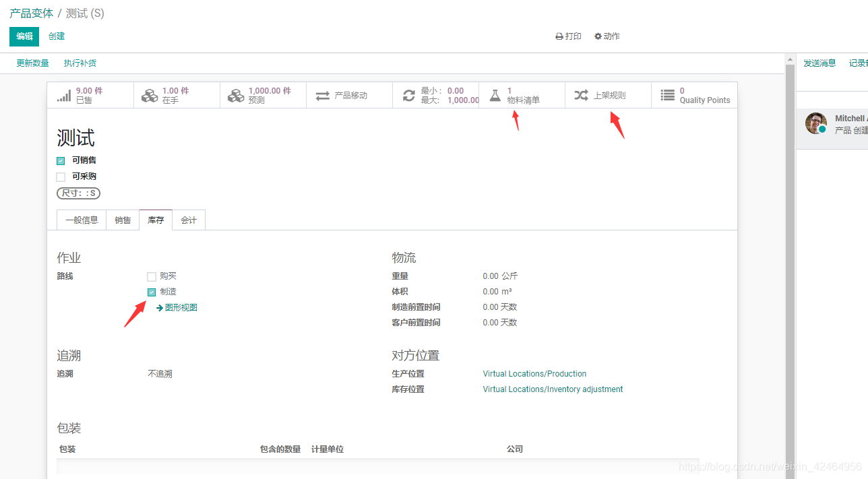Click the 0.00 m³ volume value
Screen dimensions: 868x479
tap(497, 292)
